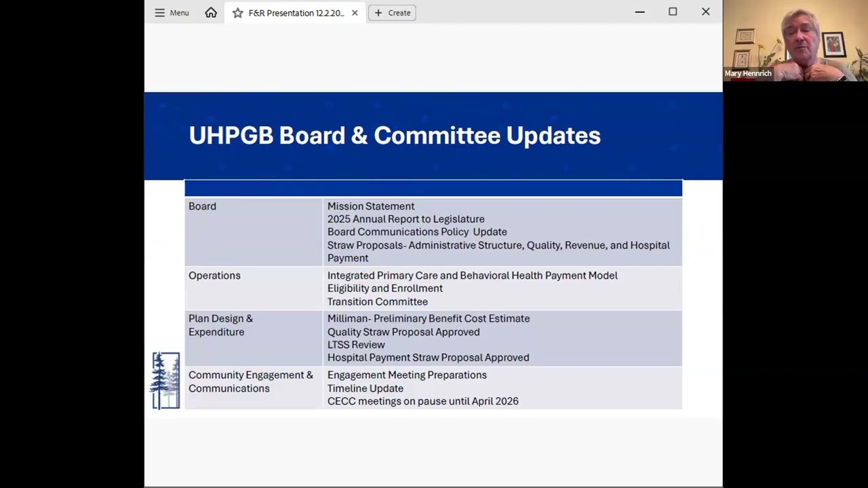Click Hospital Payment Straw Proposal Approved

[x=429, y=357]
